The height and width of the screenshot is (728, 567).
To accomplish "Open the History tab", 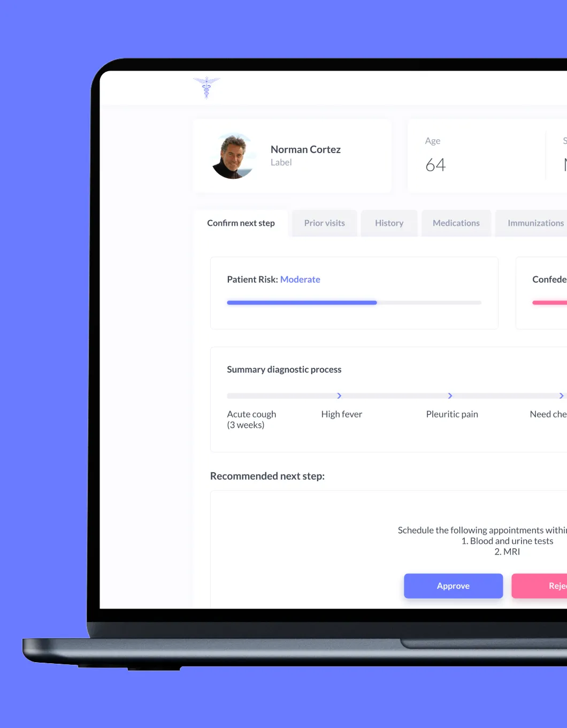I will (389, 223).
